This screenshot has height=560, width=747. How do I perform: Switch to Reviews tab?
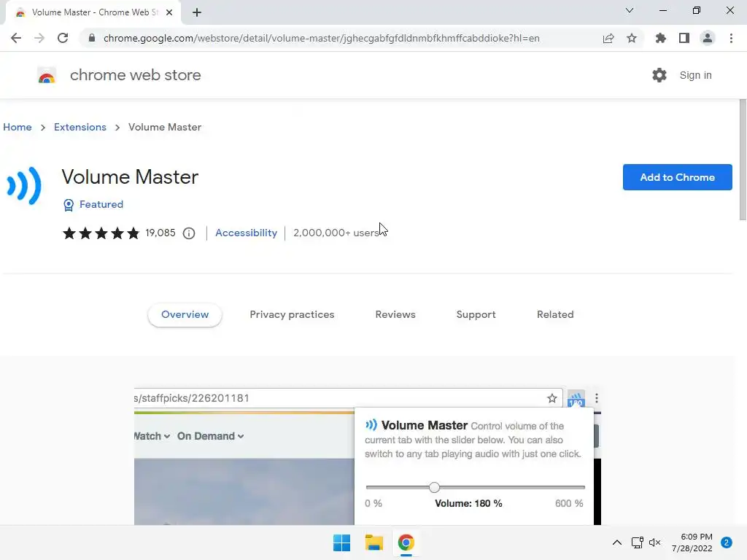click(x=395, y=315)
